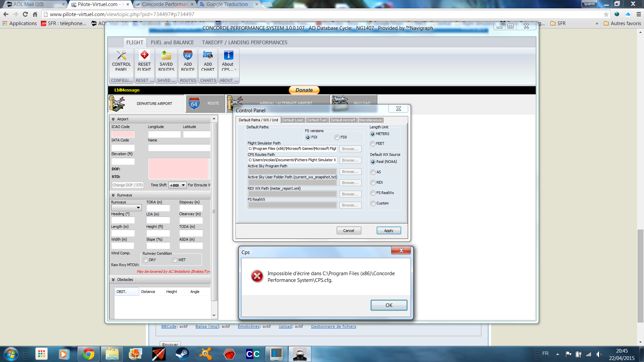Choose FEET as length unit
The height and width of the screenshot is (362, 644).
[x=372, y=144]
